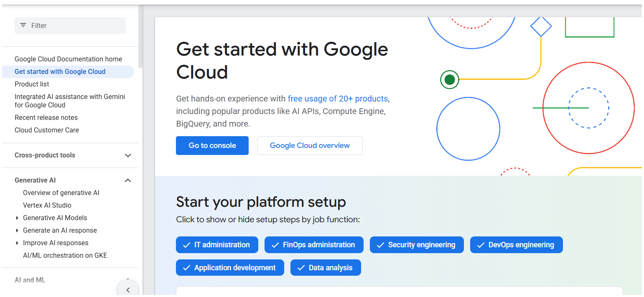Open Recent release notes

[46, 117]
